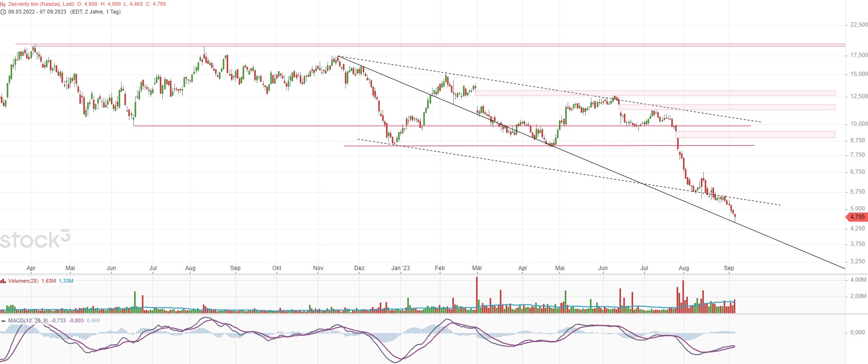Click the MACD line icon in indicator legend
The width and height of the screenshot is (868, 364).
[x=3, y=320]
